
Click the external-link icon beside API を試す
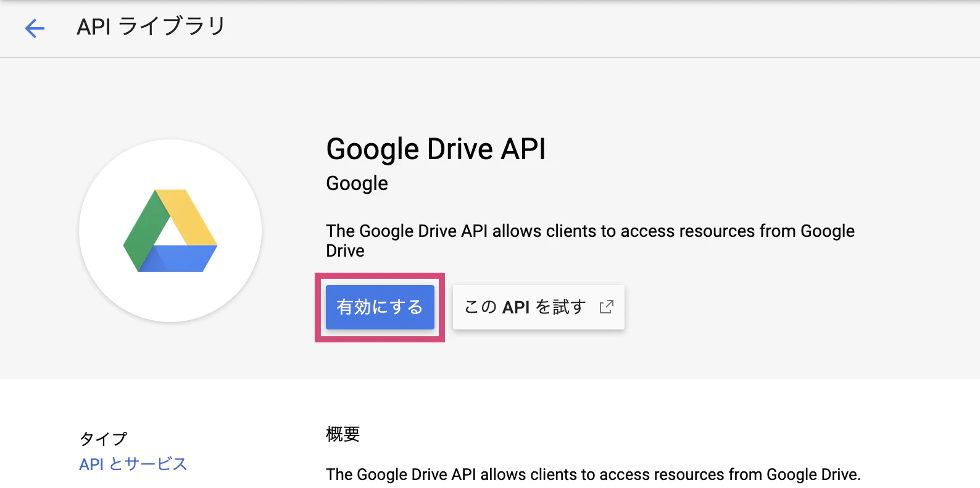607,307
